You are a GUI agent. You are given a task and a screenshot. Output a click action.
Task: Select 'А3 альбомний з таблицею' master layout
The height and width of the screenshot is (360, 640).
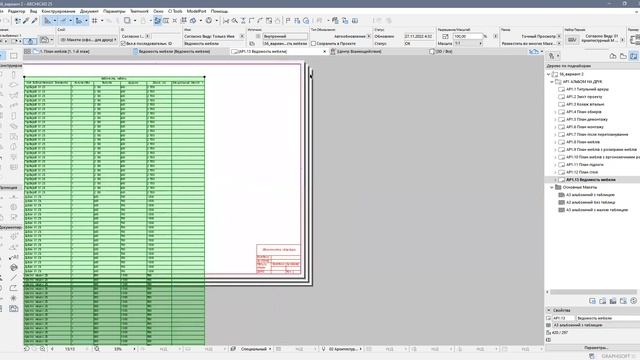590,195
